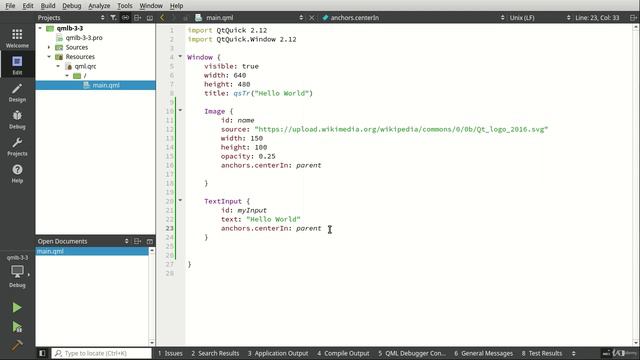Collapse the Resources folder
Screen dimensions: 640x360
tap(49, 57)
